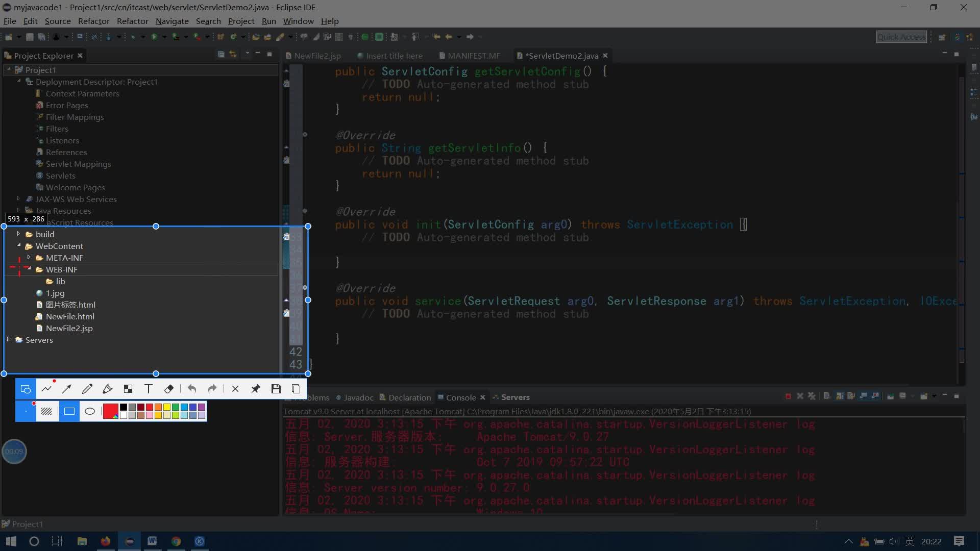Redo the annotation
This screenshot has width=980, height=551.
click(212, 389)
